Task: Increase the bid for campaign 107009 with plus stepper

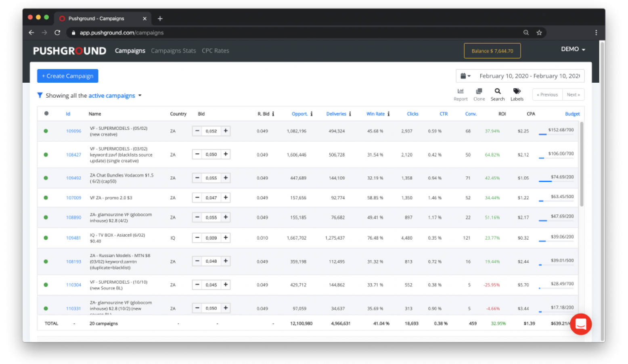Action: (x=226, y=197)
